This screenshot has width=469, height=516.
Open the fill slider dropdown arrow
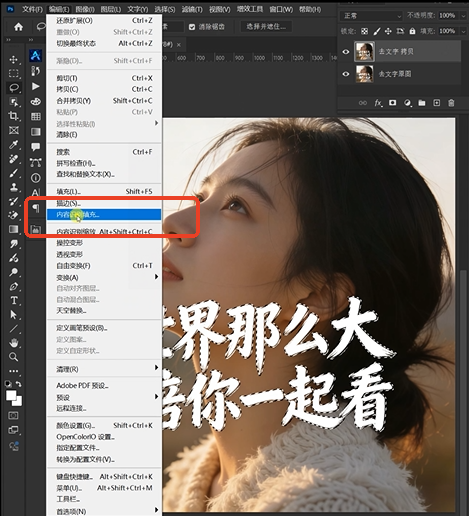coord(463,31)
